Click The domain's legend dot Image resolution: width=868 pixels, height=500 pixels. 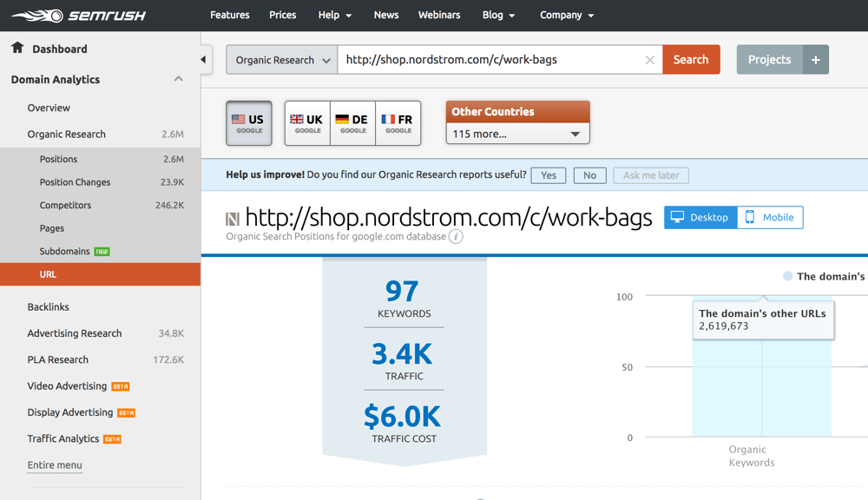[x=787, y=276]
